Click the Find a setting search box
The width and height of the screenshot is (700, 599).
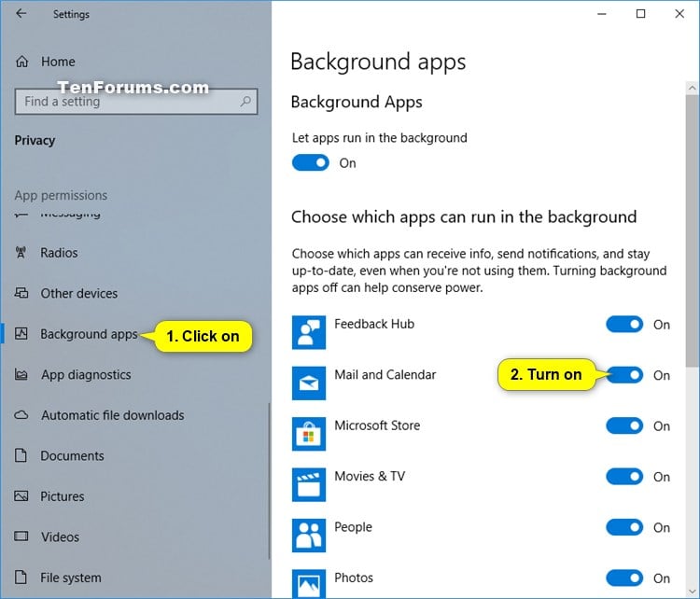coord(136,102)
